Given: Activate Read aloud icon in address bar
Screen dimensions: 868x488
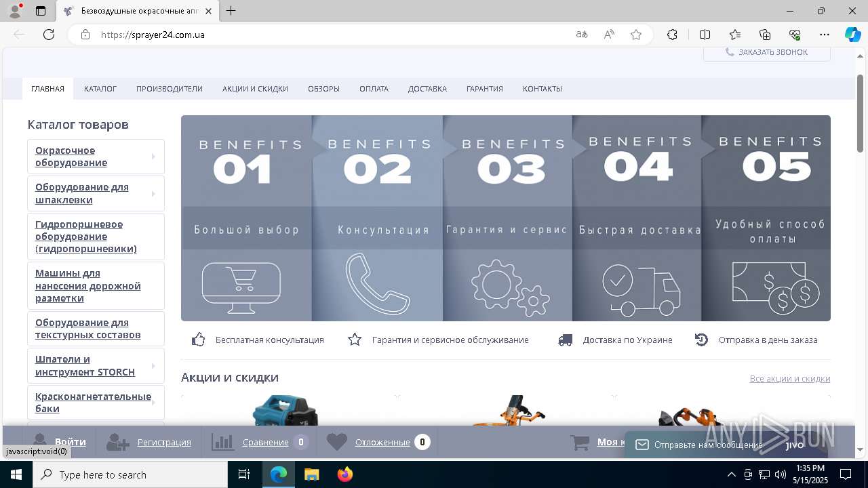Looking at the screenshot, I should [x=609, y=35].
